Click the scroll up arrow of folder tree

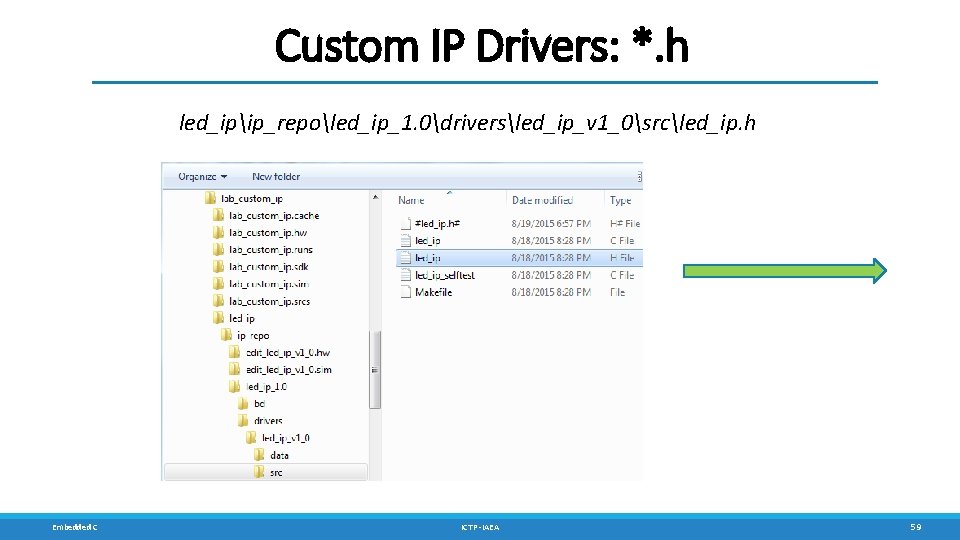[x=375, y=197]
